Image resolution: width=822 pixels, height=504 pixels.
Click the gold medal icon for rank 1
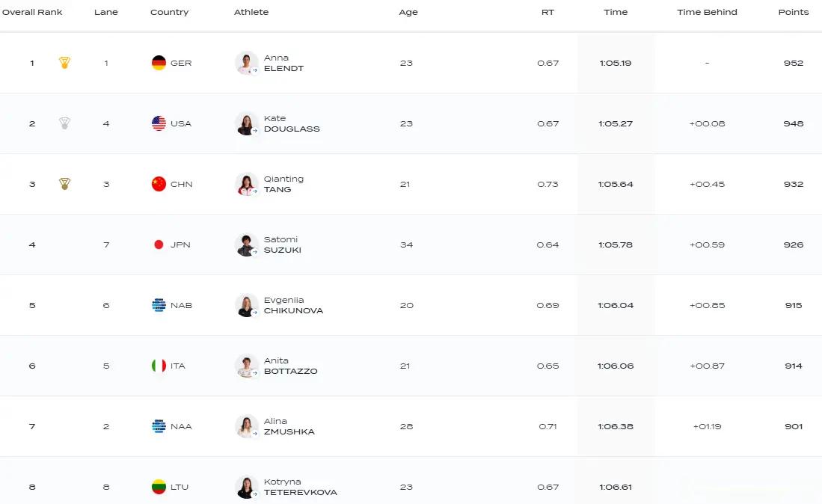point(64,63)
